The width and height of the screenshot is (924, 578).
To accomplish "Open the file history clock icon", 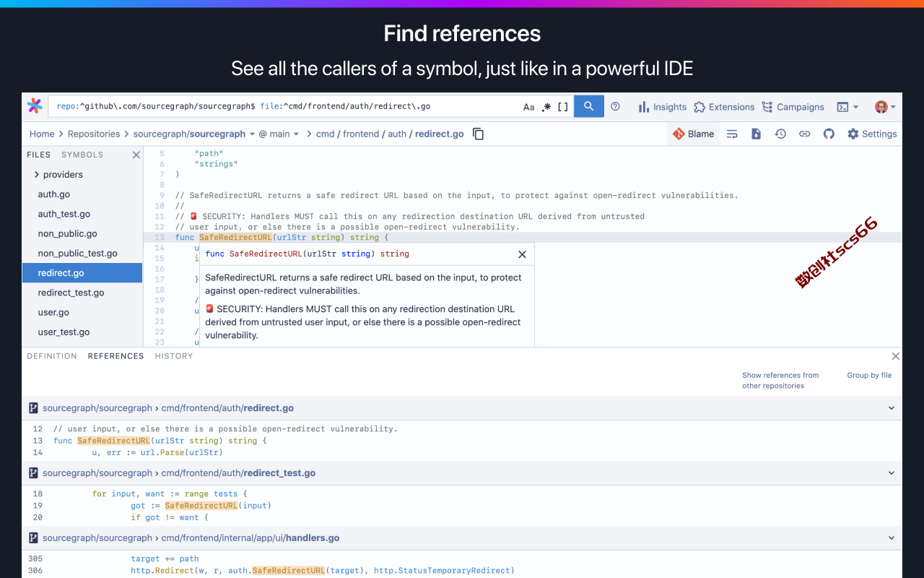I will pos(780,134).
